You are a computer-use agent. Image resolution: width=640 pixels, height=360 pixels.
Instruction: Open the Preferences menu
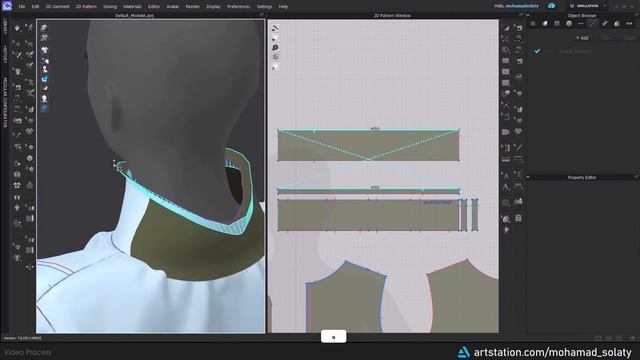click(x=238, y=7)
